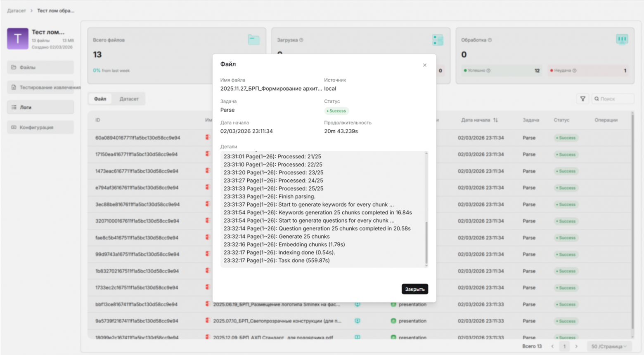Click the Загрузка card icon
644x355 pixels.
tap(438, 40)
